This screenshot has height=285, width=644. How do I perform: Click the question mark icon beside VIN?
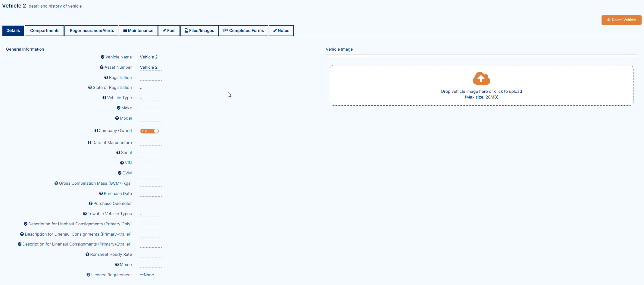click(x=122, y=163)
